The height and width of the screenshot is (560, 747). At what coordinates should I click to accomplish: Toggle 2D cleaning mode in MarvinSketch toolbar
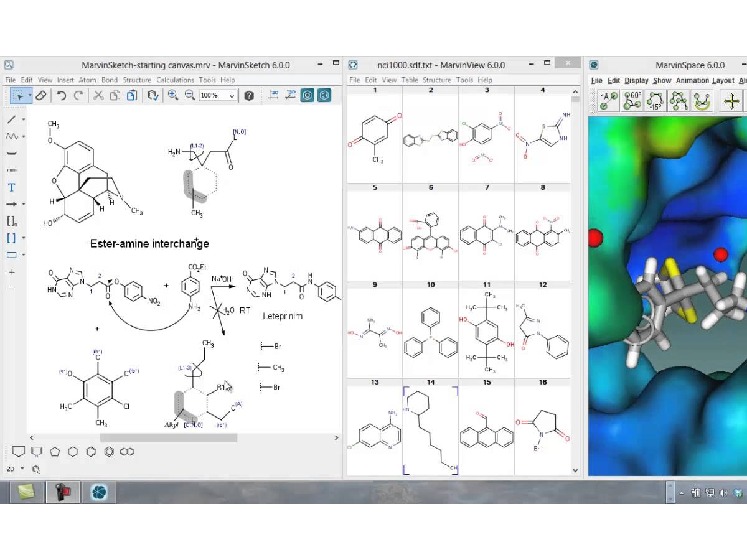(275, 95)
